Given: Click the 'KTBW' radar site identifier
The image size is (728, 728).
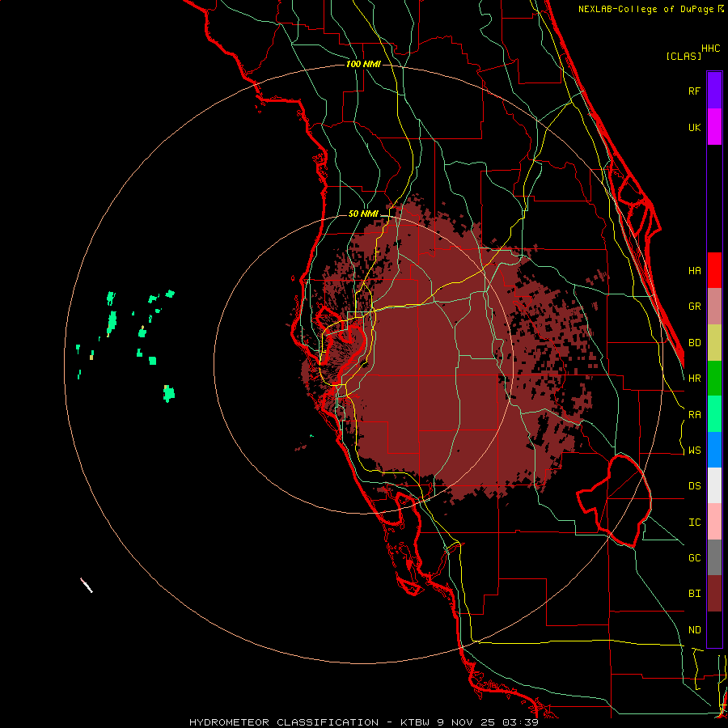Looking at the screenshot, I should pyautogui.click(x=417, y=722).
